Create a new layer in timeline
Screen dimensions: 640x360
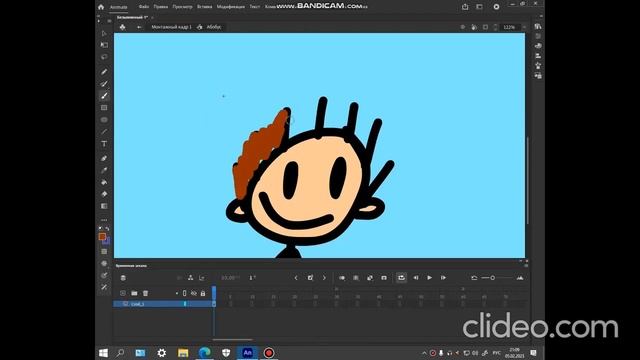[x=123, y=293]
